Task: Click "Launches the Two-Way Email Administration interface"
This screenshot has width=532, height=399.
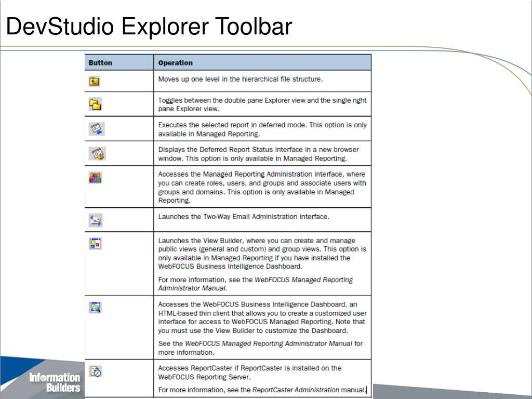Action: point(244,217)
